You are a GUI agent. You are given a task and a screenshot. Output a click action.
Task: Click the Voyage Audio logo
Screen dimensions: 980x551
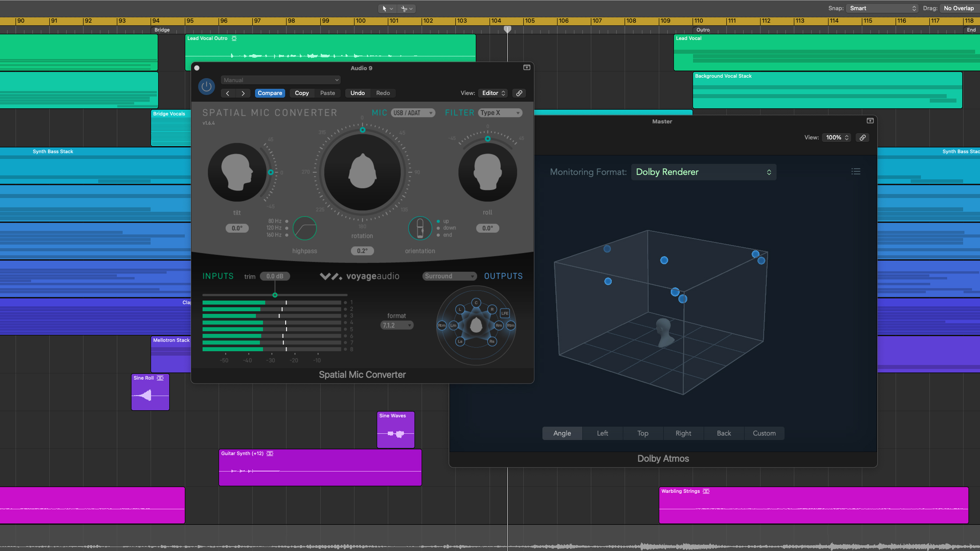359,276
